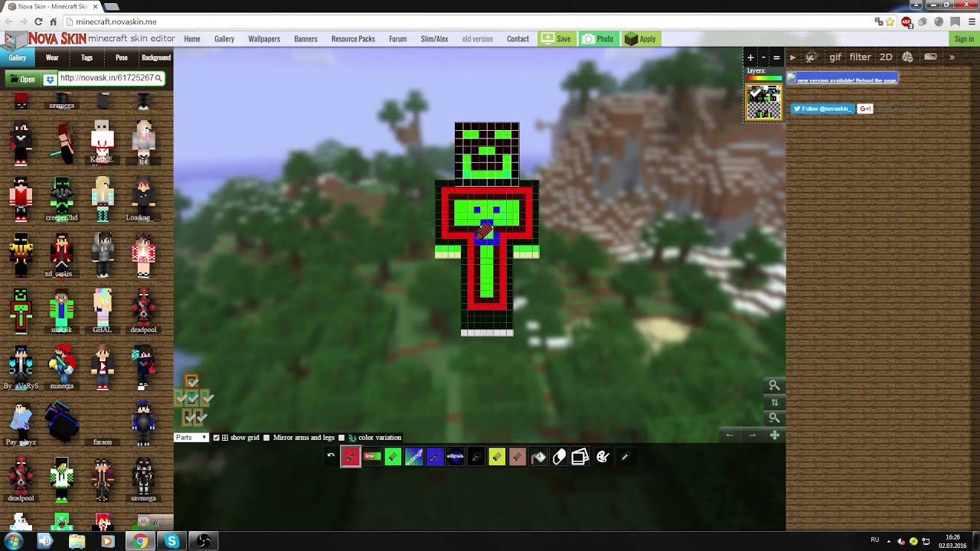Add a new layer with plus

(x=750, y=57)
